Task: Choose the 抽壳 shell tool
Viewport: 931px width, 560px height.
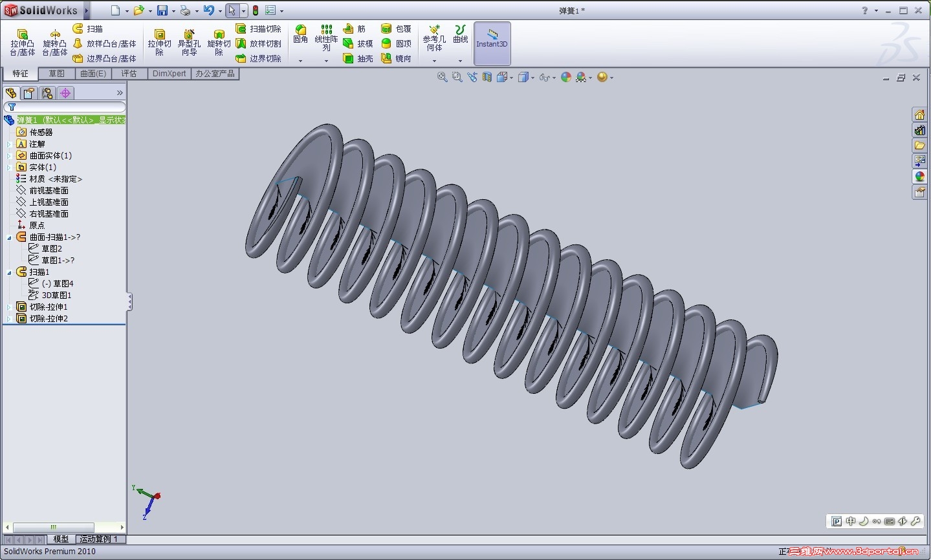Action: point(358,58)
